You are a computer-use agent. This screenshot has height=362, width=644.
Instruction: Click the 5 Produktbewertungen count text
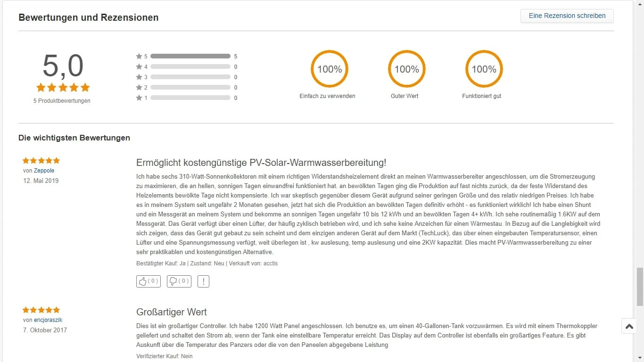[x=62, y=101]
